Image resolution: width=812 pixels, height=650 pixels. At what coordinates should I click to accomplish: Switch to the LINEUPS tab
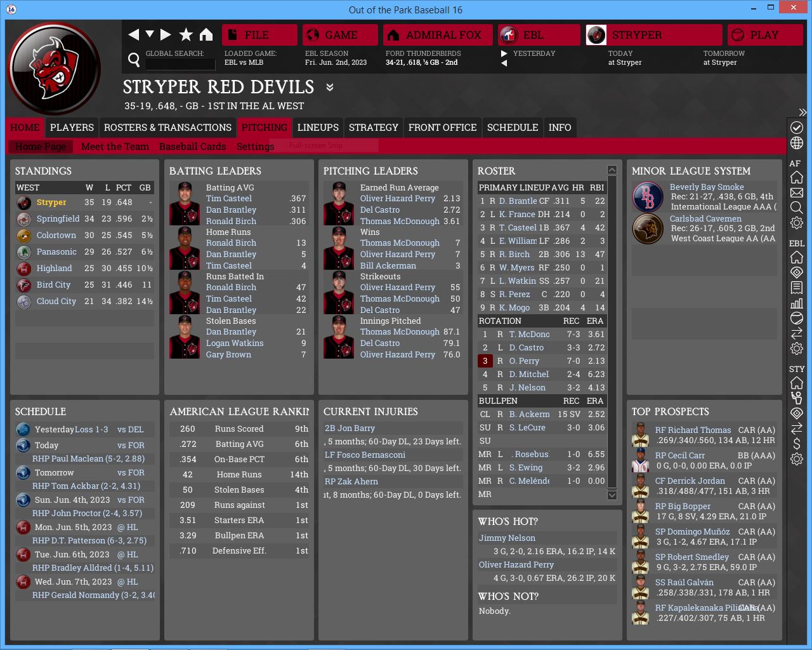(318, 128)
